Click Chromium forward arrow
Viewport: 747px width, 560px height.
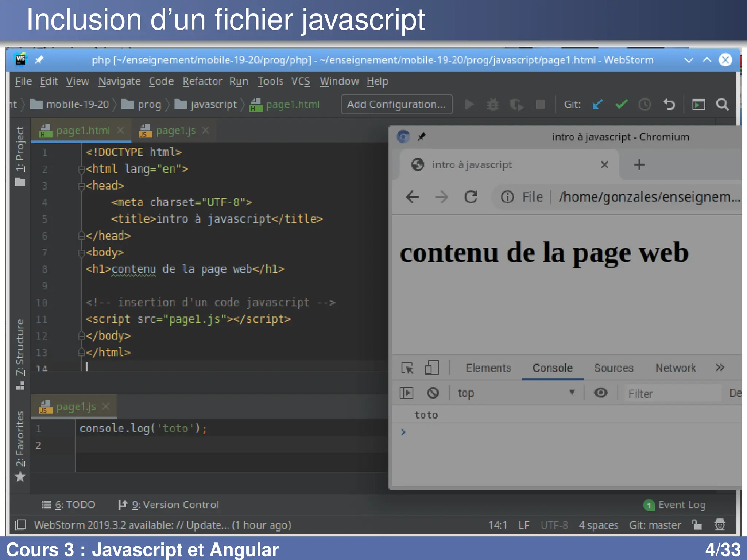441,197
